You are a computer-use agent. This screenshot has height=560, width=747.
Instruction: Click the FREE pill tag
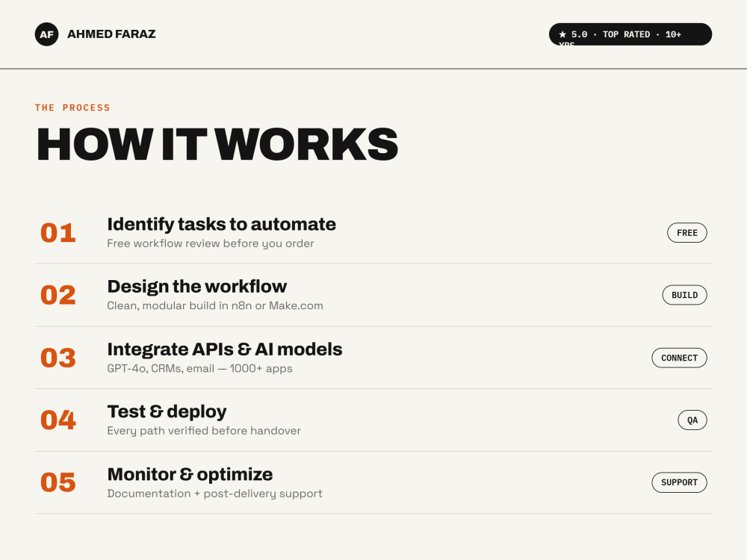point(687,233)
